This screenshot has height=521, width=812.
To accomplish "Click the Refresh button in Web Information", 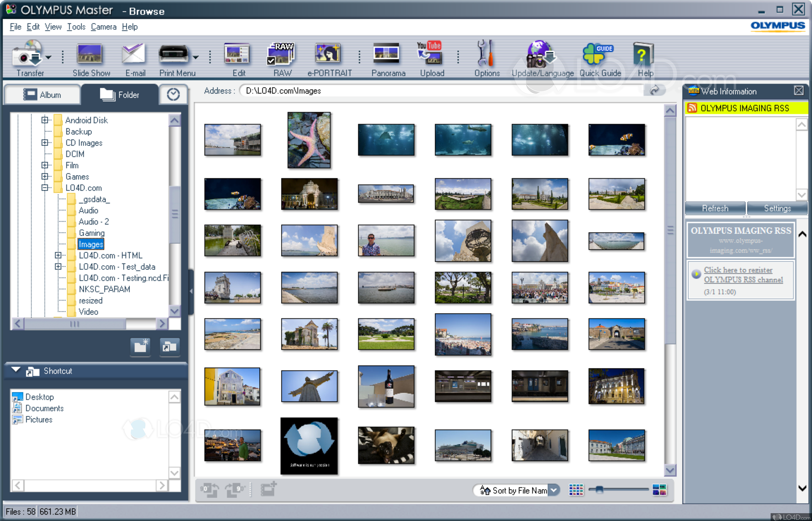I will click(715, 208).
